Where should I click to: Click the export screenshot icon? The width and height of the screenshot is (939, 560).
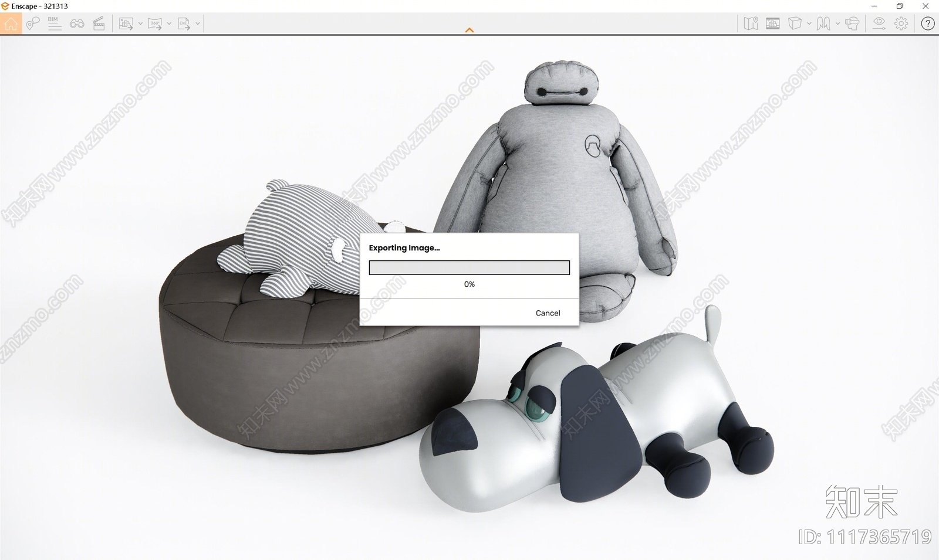(x=126, y=23)
